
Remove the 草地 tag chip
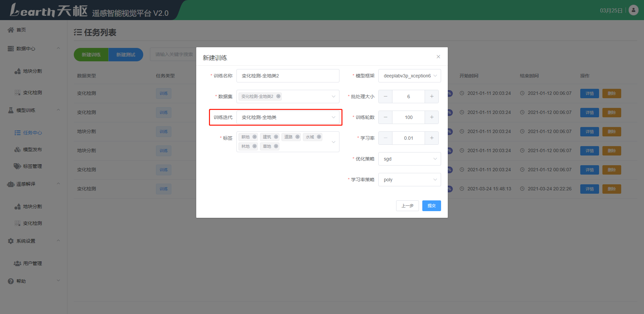(276, 146)
